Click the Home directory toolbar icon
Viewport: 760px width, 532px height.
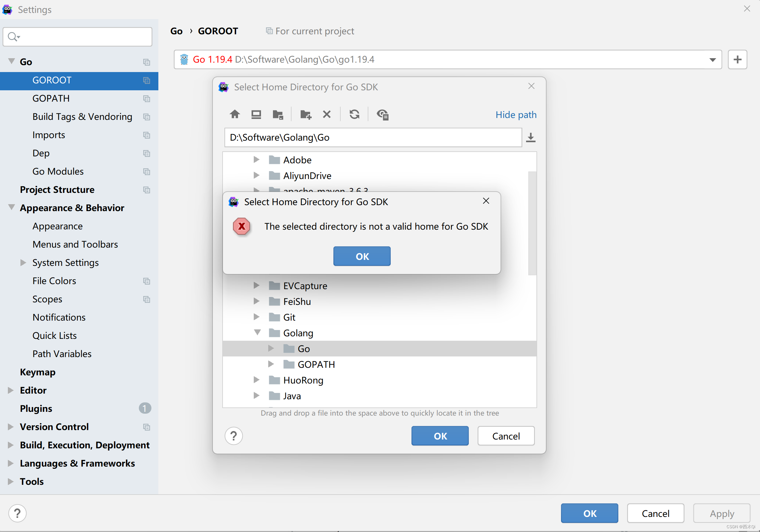(235, 115)
